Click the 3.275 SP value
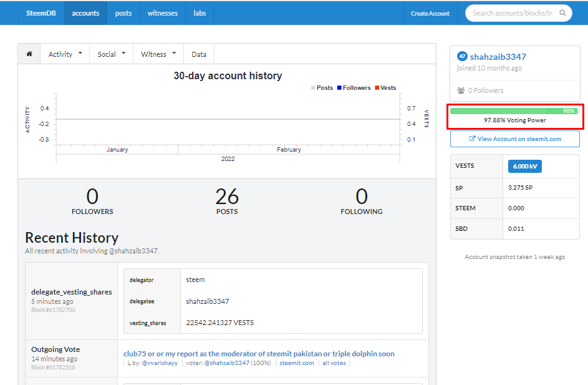 click(x=520, y=188)
